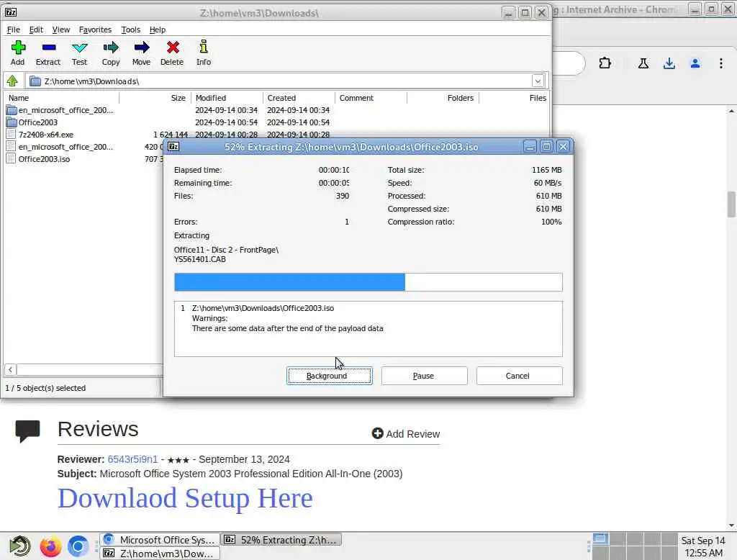The height and width of the screenshot is (560, 737).
Task: Expand the address path dropdown
Action: [x=538, y=81]
